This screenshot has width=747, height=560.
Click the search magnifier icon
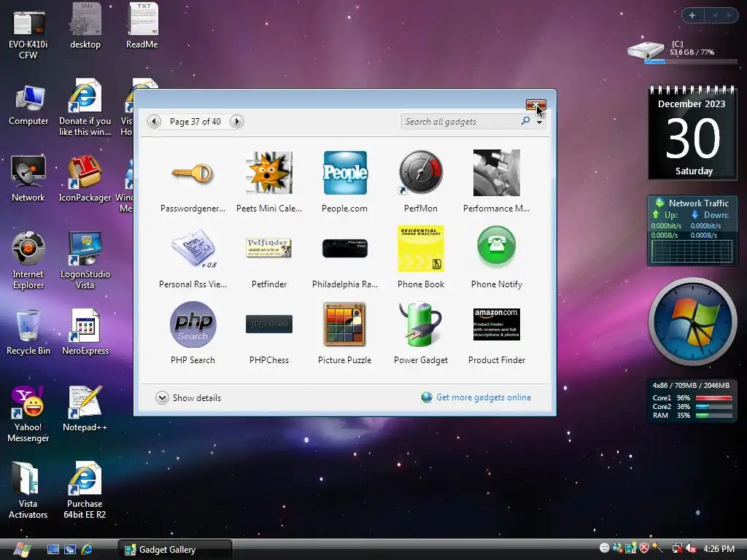coord(525,121)
